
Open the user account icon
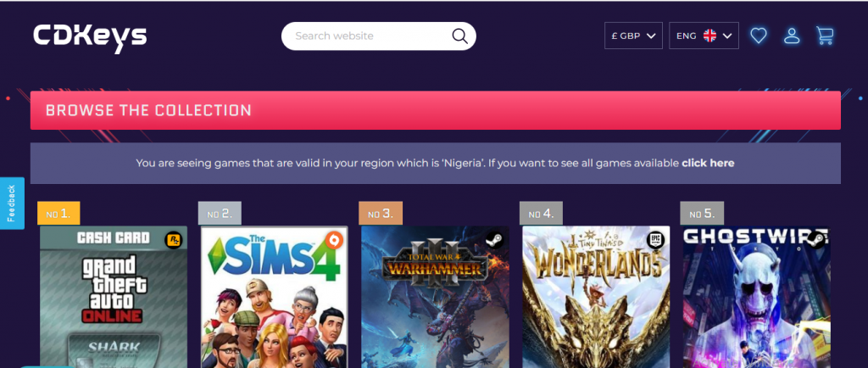point(792,36)
